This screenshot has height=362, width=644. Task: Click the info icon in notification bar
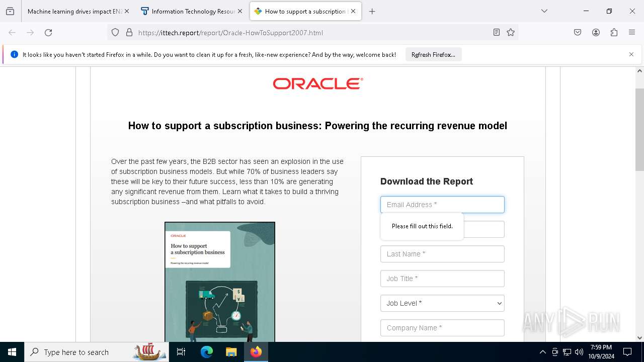coord(14,54)
